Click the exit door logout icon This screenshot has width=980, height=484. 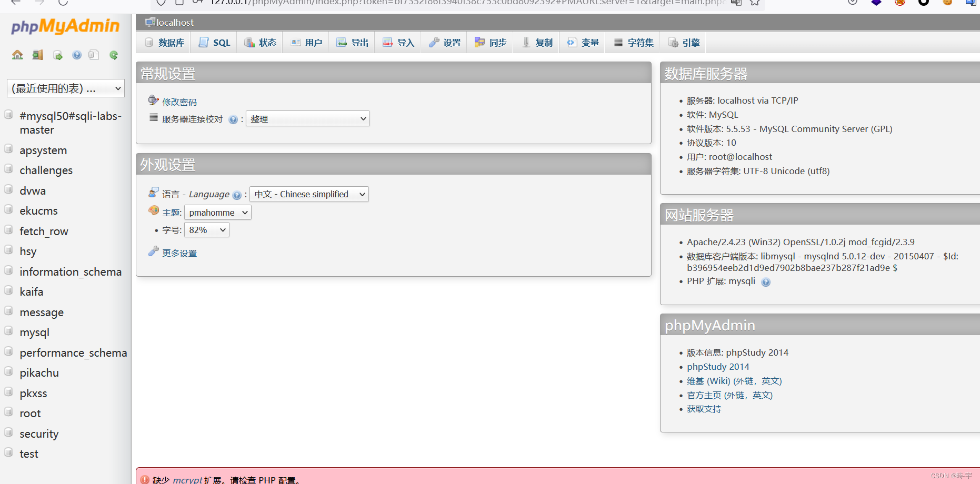[37, 55]
